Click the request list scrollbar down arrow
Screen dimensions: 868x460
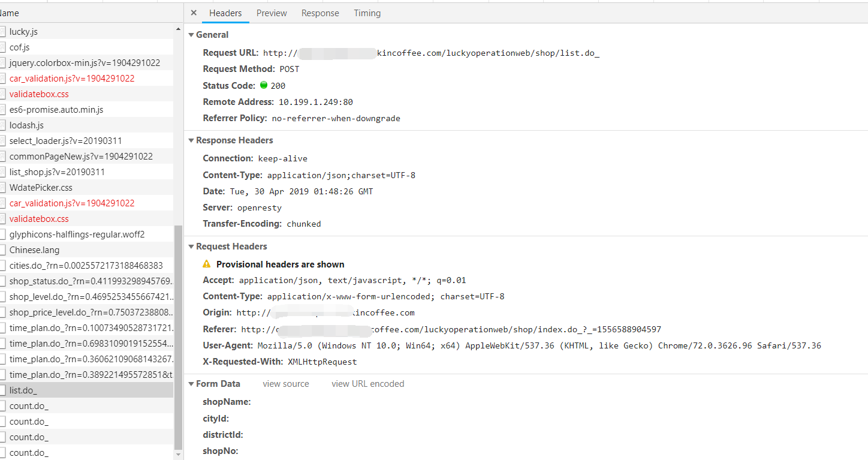coord(178,455)
